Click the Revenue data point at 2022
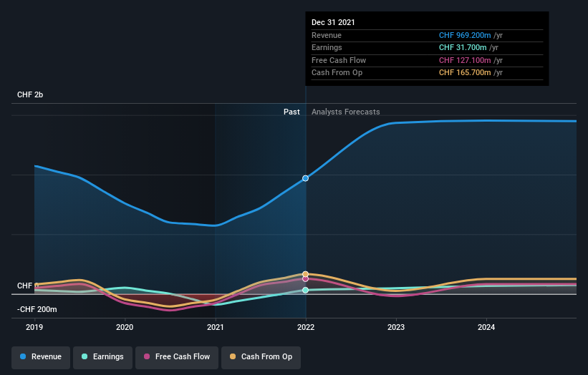Viewport: 588px width, 375px height. pyautogui.click(x=306, y=178)
